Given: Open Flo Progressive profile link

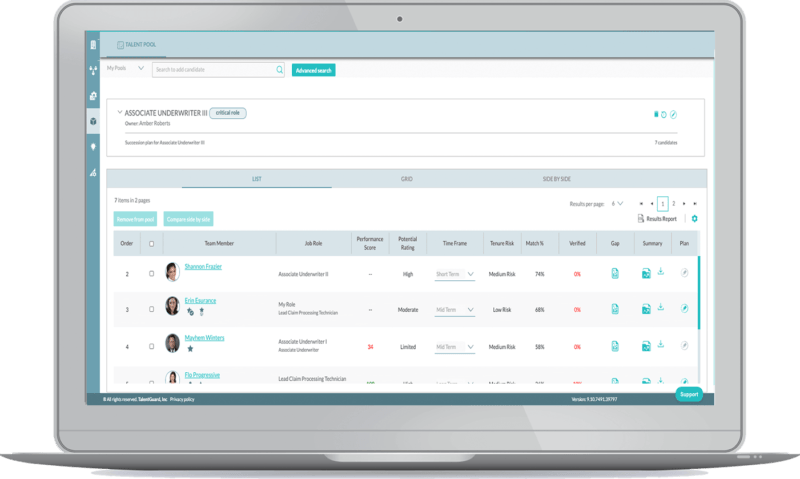Looking at the screenshot, I should click(x=202, y=375).
